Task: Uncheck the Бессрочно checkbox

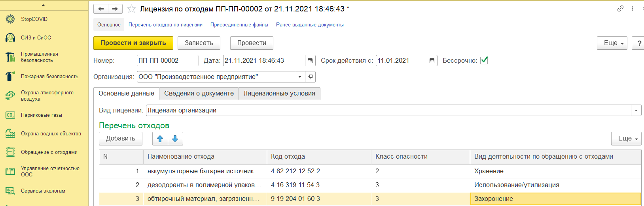Action: [484, 60]
